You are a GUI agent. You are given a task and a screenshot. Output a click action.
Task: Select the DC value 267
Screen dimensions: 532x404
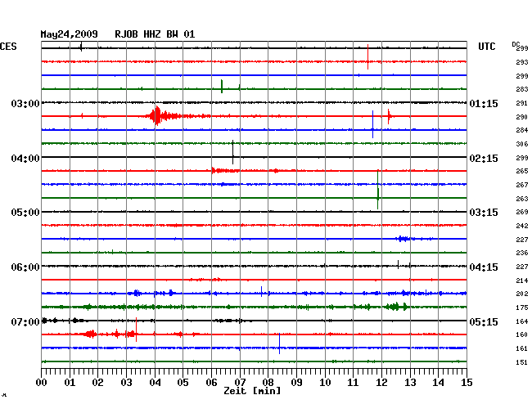click(522, 185)
